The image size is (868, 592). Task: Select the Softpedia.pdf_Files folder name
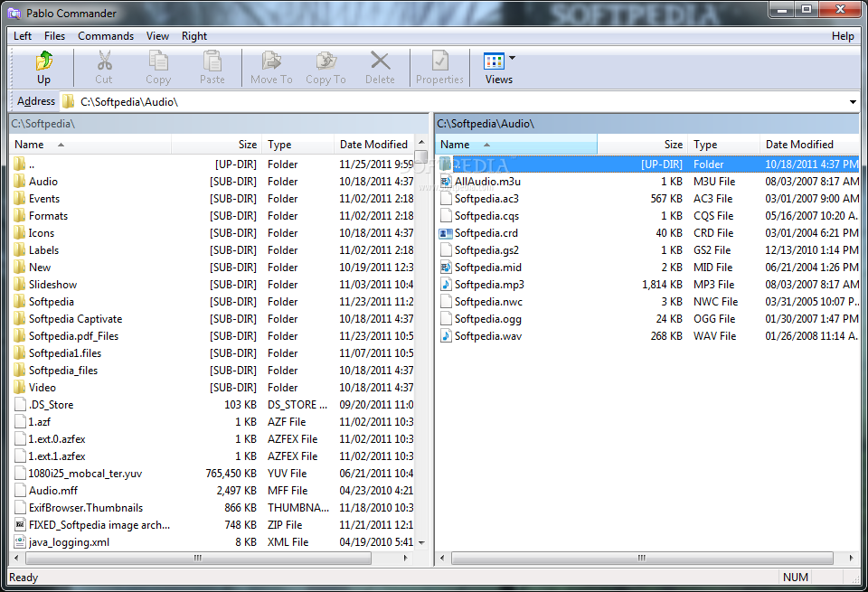(73, 336)
